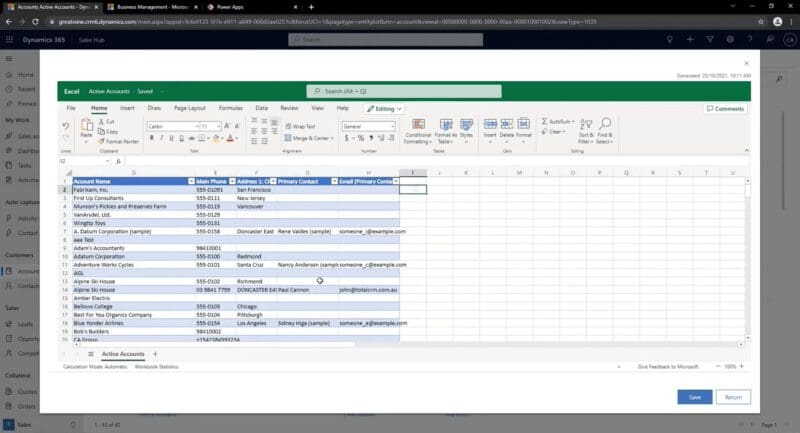800x433 pixels.
Task: Click the Sort & Filter icon
Action: 586,124
